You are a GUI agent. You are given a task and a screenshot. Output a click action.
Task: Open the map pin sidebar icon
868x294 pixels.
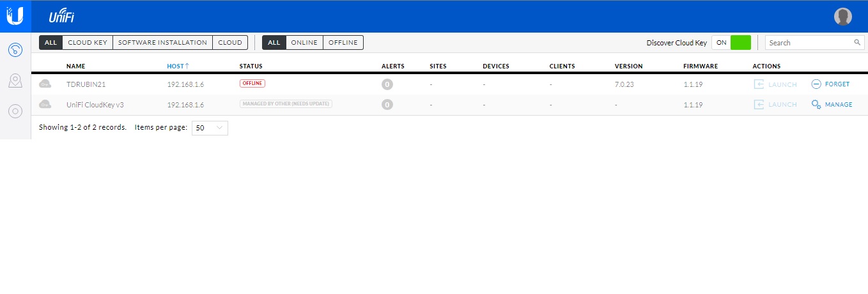coord(15,80)
